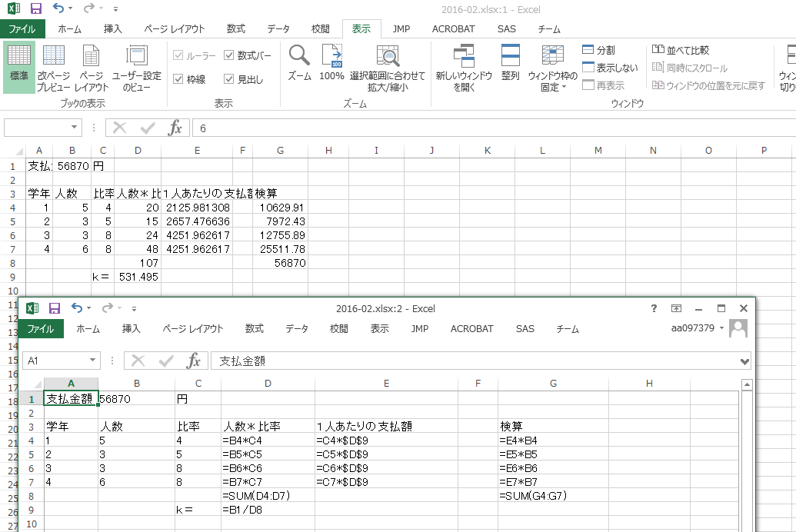
Task: Expand the formula bar in lower window
Action: pos(744,361)
